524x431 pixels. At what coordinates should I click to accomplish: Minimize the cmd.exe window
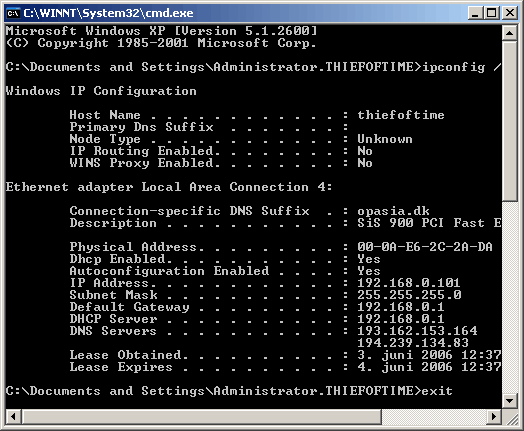coord(475,13)
